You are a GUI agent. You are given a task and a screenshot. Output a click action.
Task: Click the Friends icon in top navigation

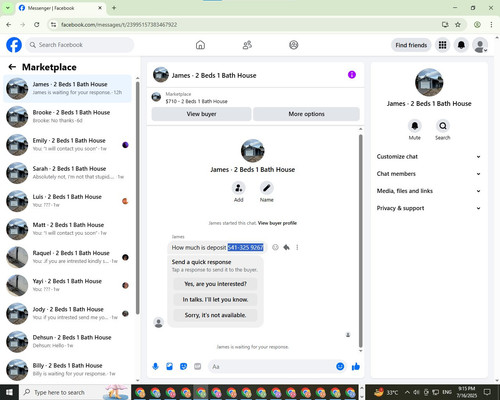coord(247,45)
